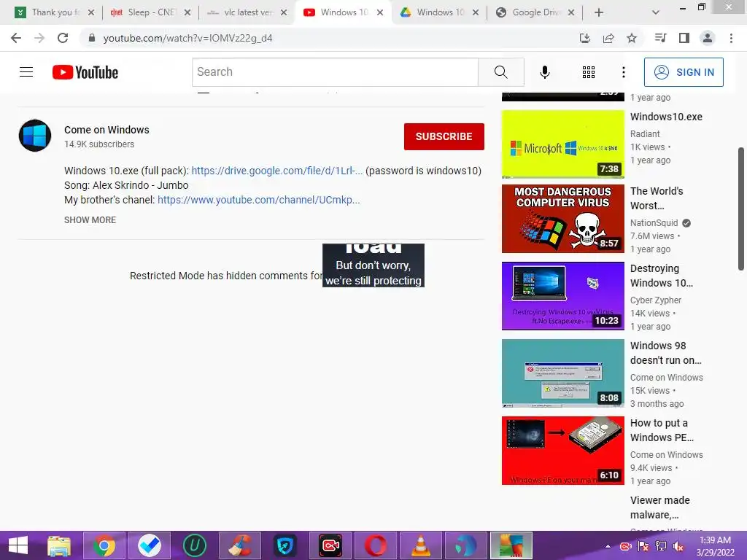
Task: Open 'The World's Worst...' video title
Action: click(x=657, y=198)
